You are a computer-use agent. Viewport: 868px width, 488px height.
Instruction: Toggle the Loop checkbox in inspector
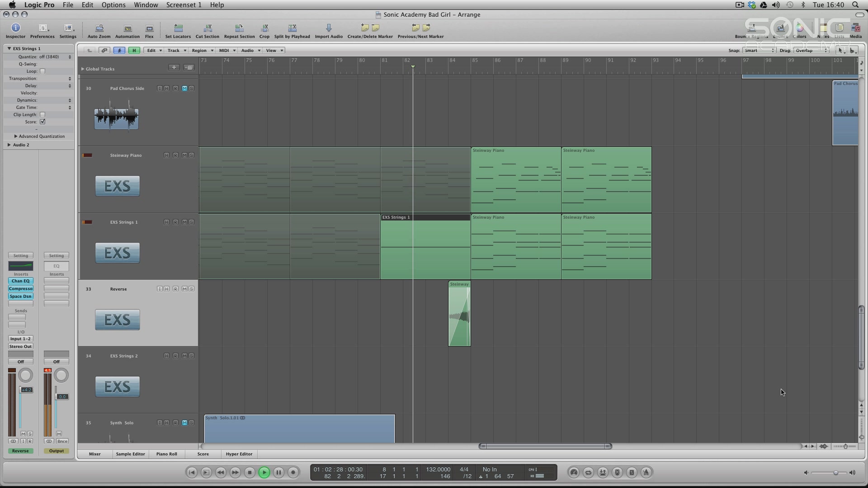pos(42,71)
